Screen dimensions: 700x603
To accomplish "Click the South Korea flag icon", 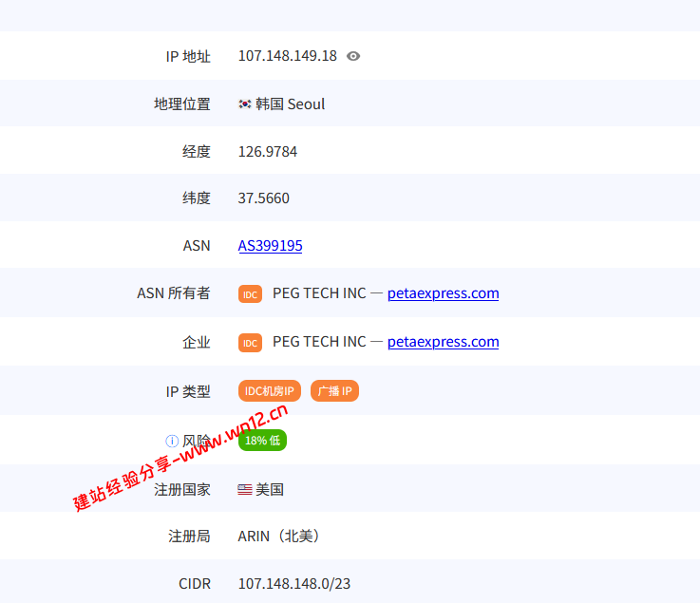I will pos(245,104).
